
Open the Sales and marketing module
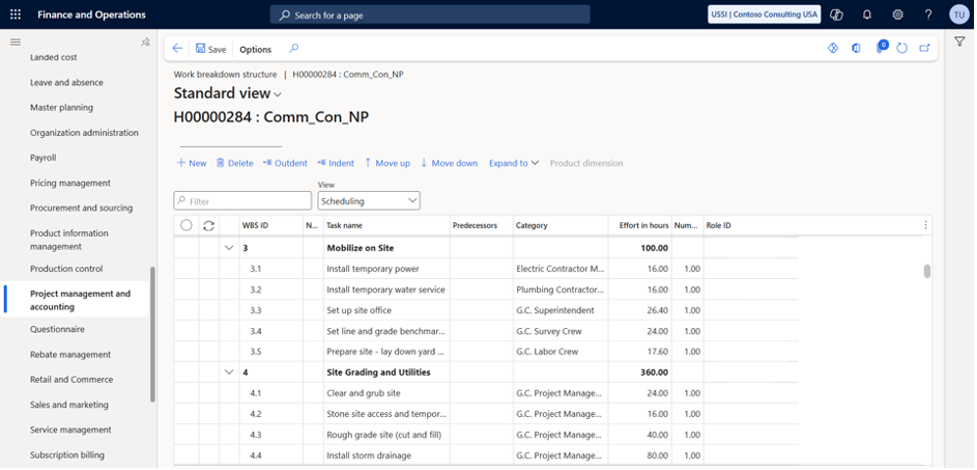[x=69, y=405]
